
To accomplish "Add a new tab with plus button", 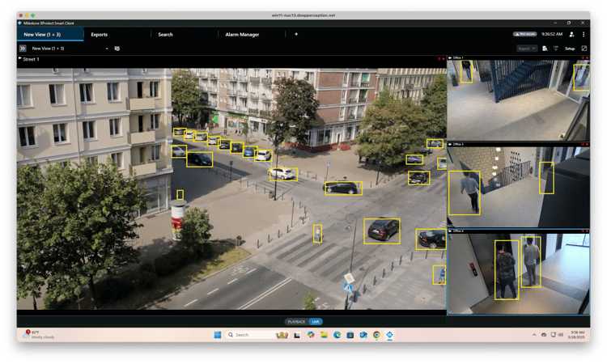I will coord(296,35).
